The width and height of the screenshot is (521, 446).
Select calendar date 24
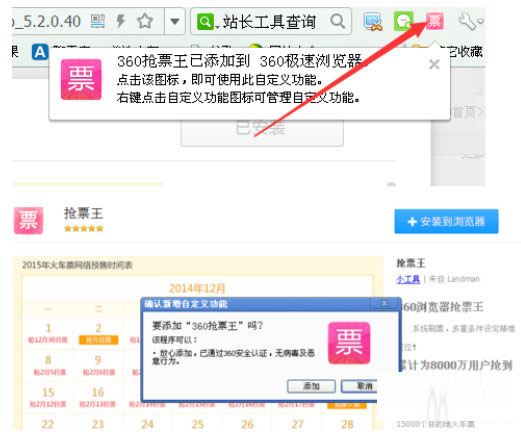click(147, 424)
